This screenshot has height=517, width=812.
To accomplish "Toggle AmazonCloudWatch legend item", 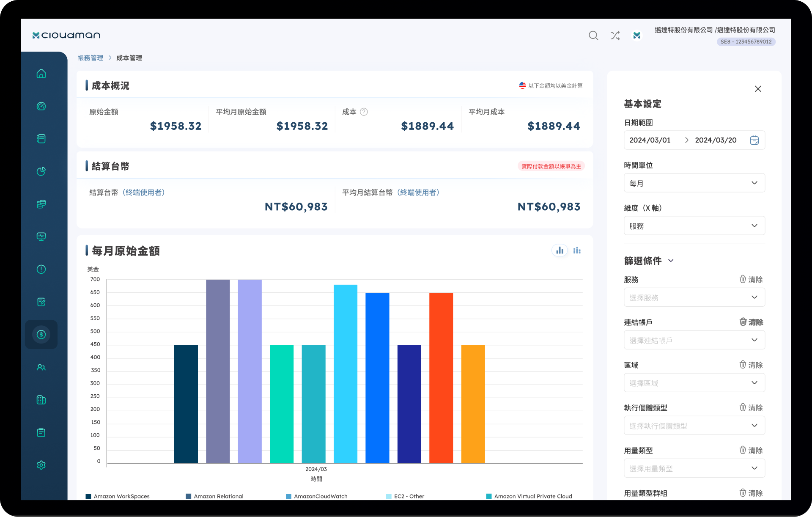I will pyautogui.click(x=317, y=496).
